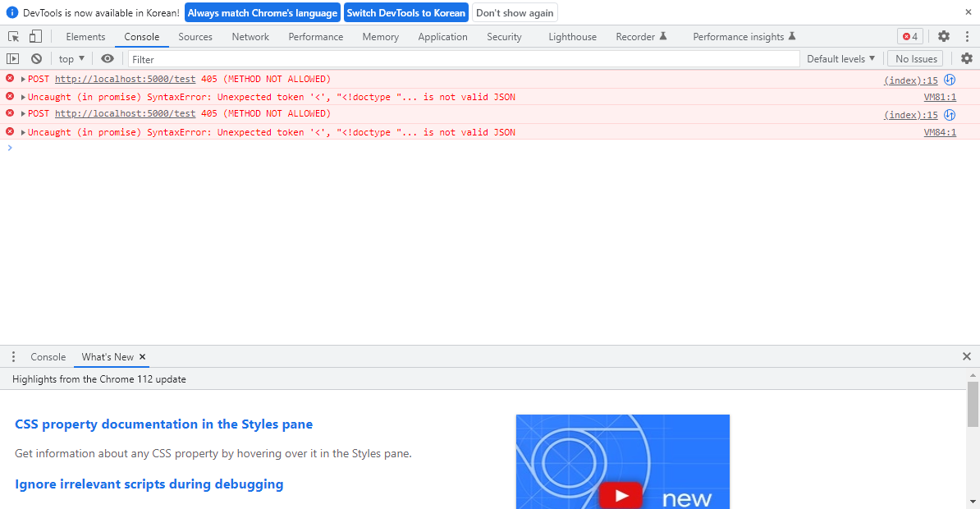This screenshot has width=980, height=509.
Task: Switch to the Console tab in the drawer
Action: tap(48, 357)
